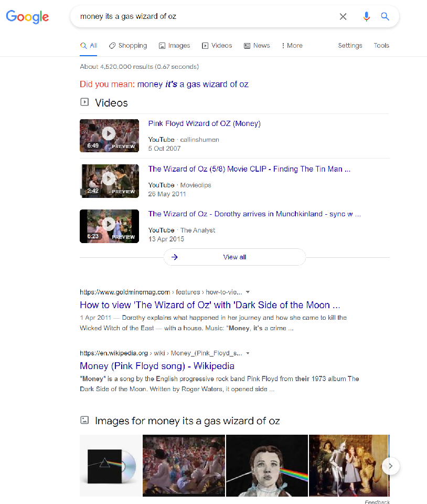Click the Feedback link

377,501
